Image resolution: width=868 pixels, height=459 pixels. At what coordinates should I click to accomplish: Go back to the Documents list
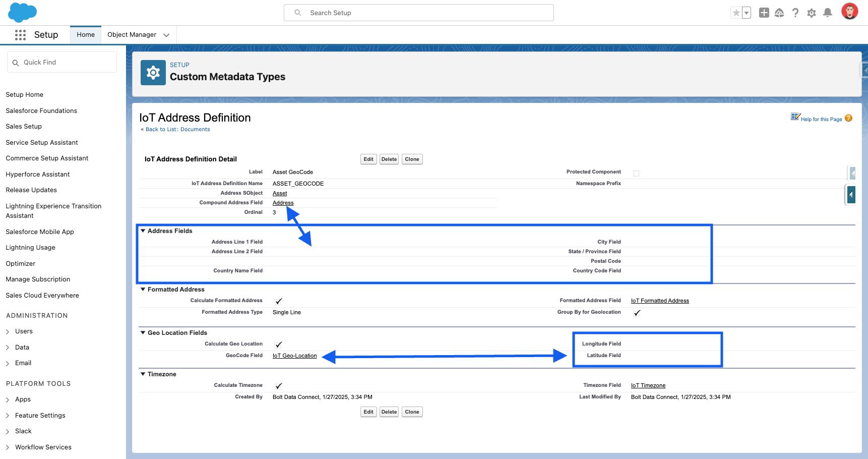178,130
